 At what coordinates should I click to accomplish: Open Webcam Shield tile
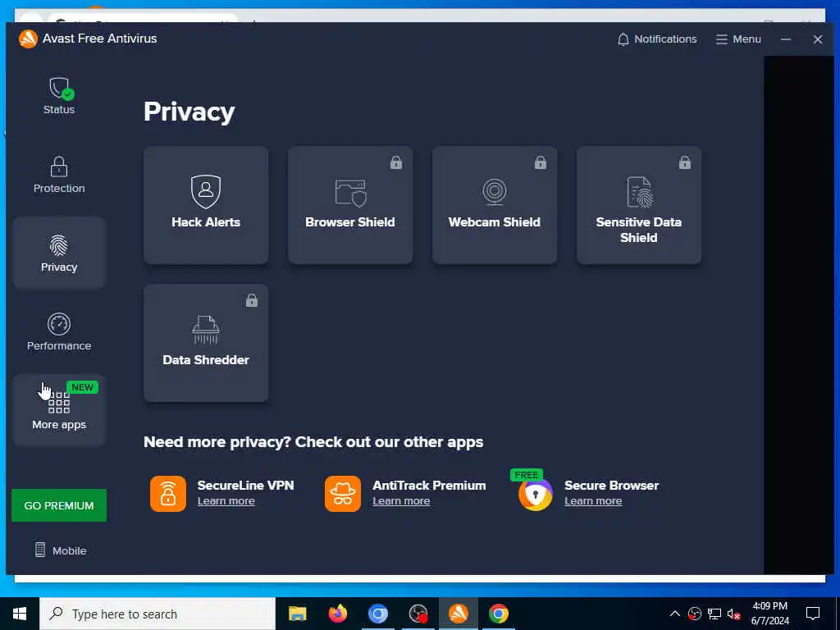pyautogui.click(x=495, y=205)
